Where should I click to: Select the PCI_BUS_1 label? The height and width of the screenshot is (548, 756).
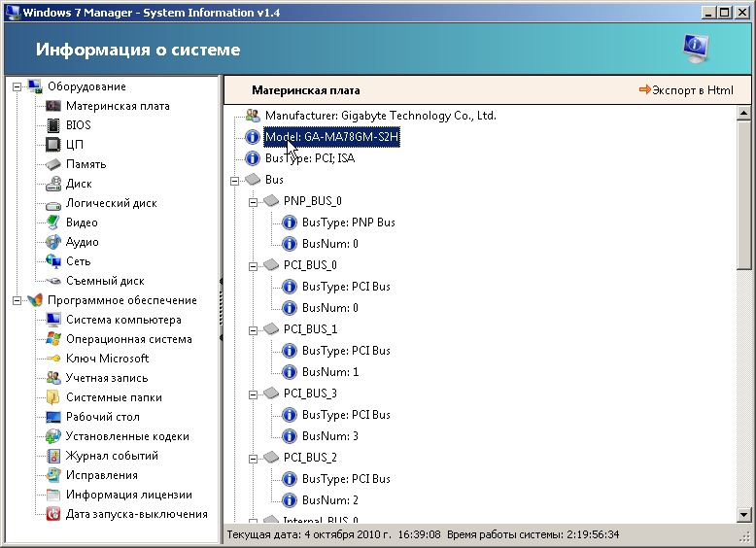pyautogui.click(x=311, y=329)
